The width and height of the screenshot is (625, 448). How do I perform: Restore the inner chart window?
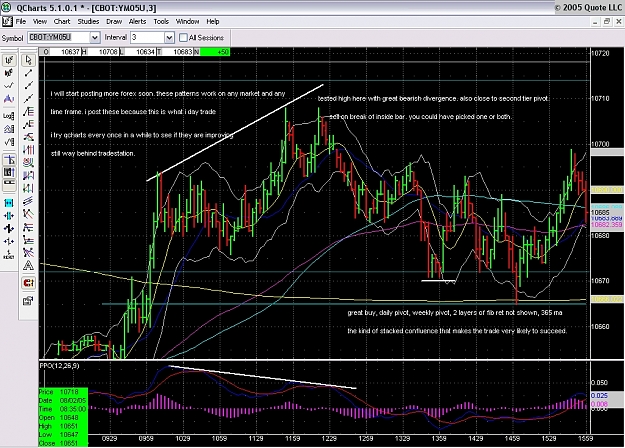click(606, 22)
